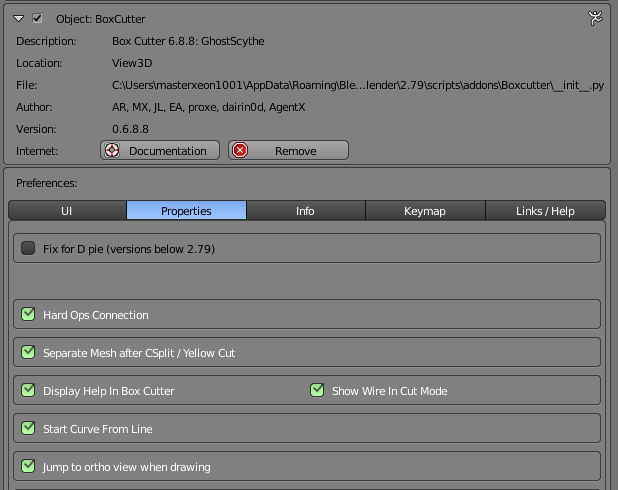Open the addon Documentation
The image size is (618, 490).
pyautogui.click(x=160, y=151)
